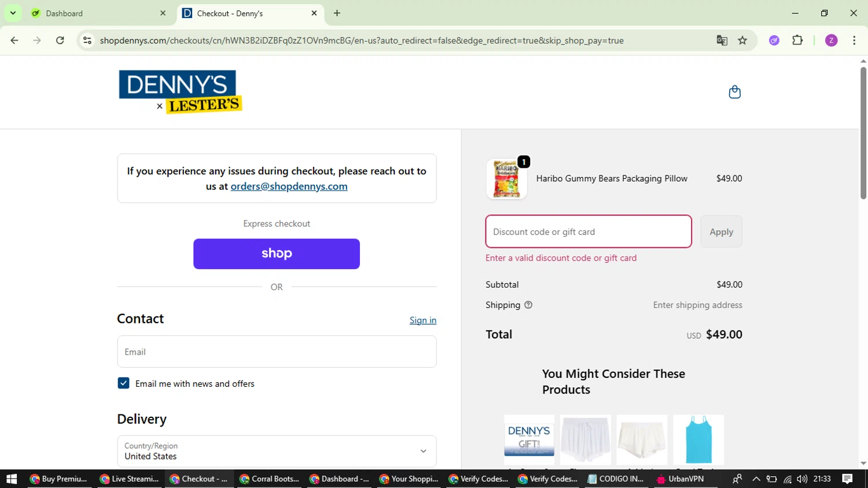Viewport: 868px width, 488px height.
Task: Click the shipping help question mark icon
Action: pyautogui.click(x=528, y=305)
